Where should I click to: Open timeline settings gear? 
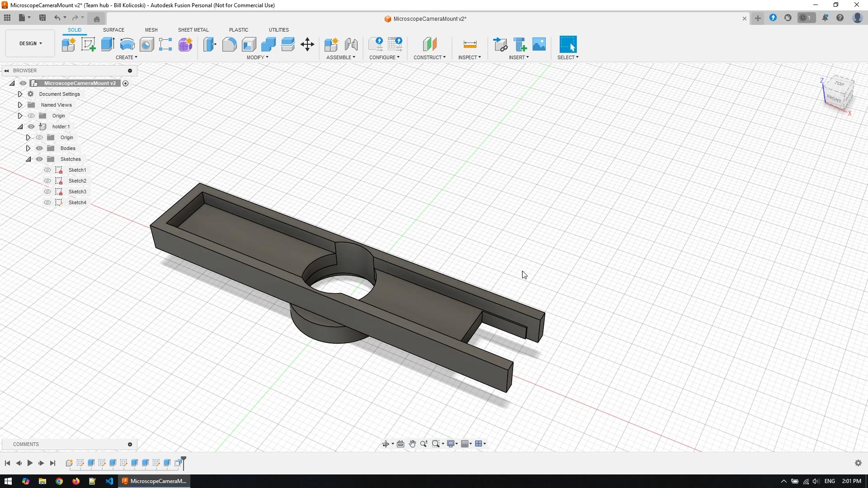tap(858, 463)
